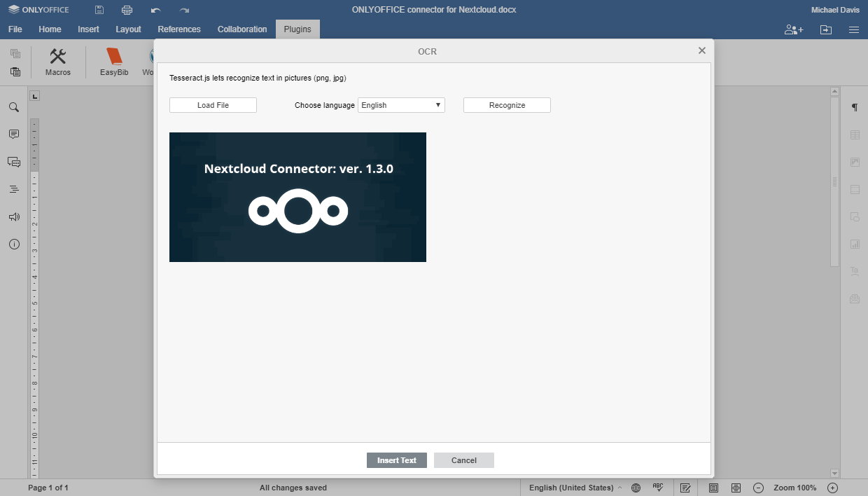
Task: Open Mail merge settings in right sidebar
Action: [855, 298]
